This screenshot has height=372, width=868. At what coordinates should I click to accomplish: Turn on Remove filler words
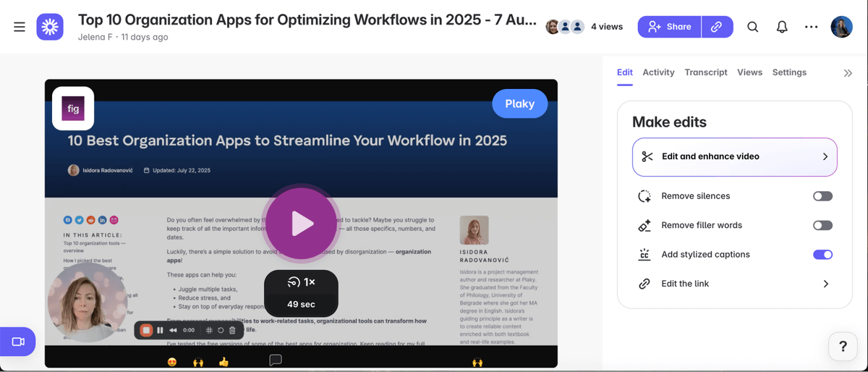click(x=822, y=225)
